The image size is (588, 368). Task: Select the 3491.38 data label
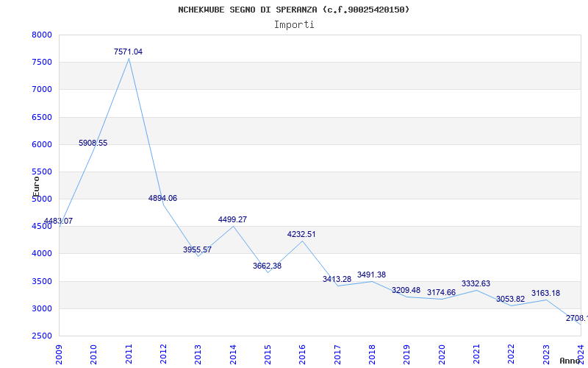371,275
